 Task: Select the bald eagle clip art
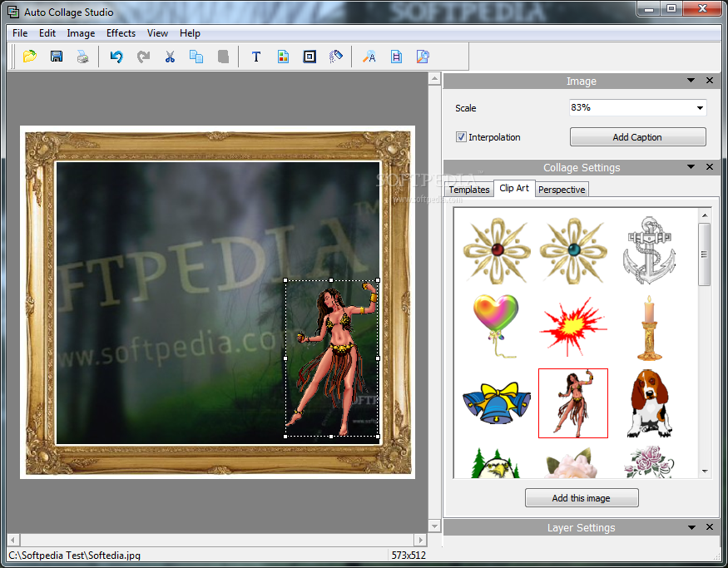496,463
